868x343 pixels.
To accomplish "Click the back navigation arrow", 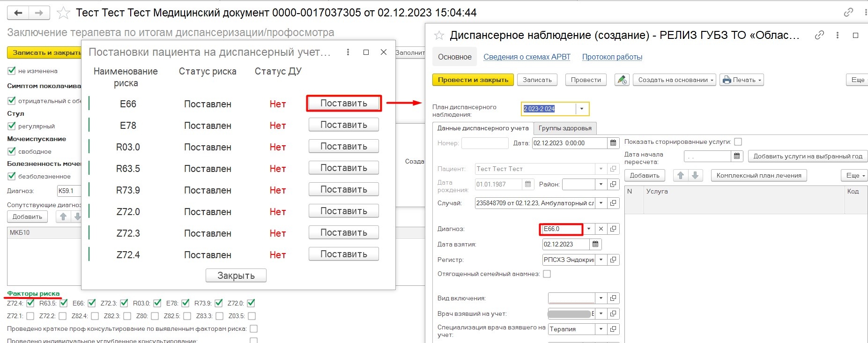I will 18,13.
